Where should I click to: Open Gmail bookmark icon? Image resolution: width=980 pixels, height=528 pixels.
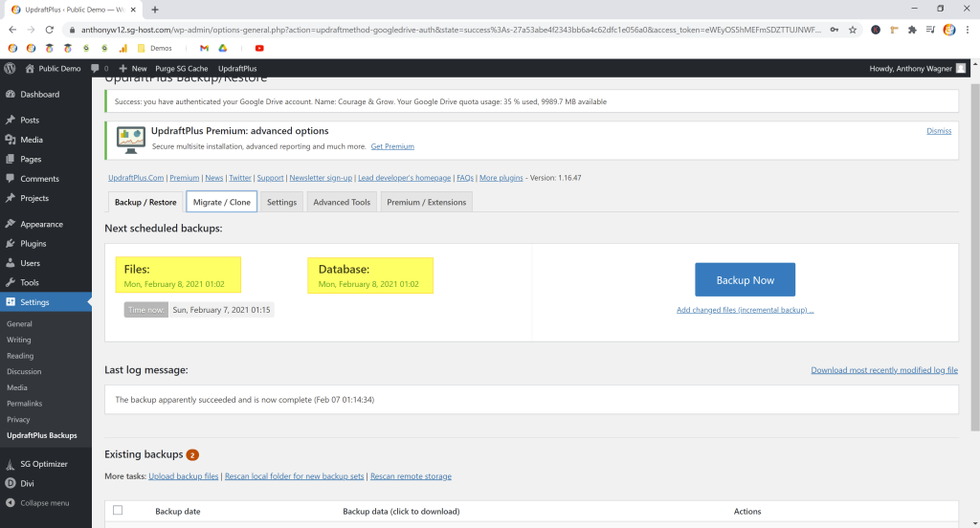pyautogui.click(x=204, y=48)
